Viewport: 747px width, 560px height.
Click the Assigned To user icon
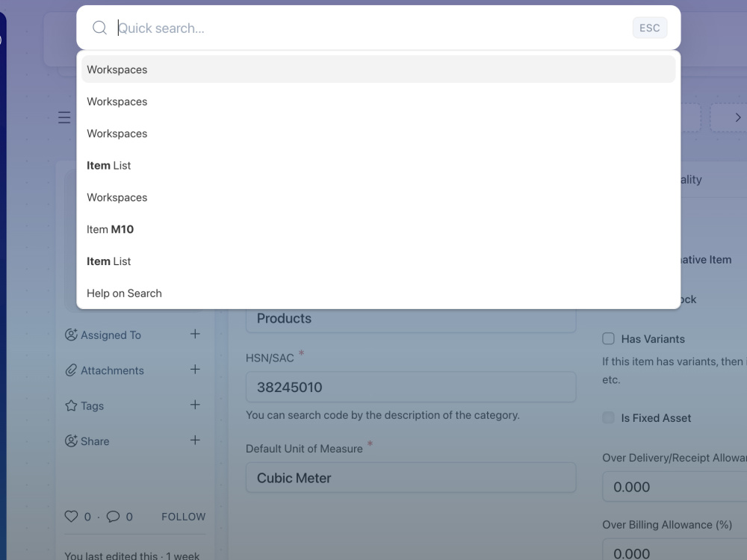click(x=71, y=335)
